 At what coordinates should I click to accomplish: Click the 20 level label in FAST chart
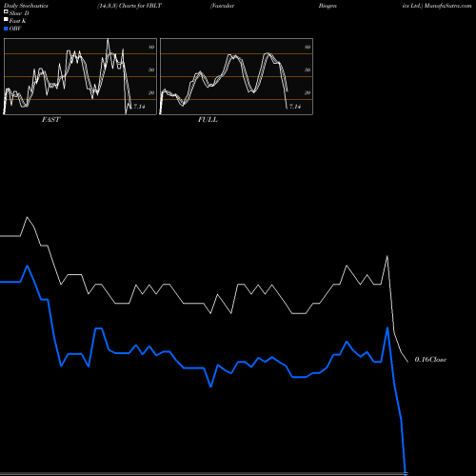click(x=151, y=93)
